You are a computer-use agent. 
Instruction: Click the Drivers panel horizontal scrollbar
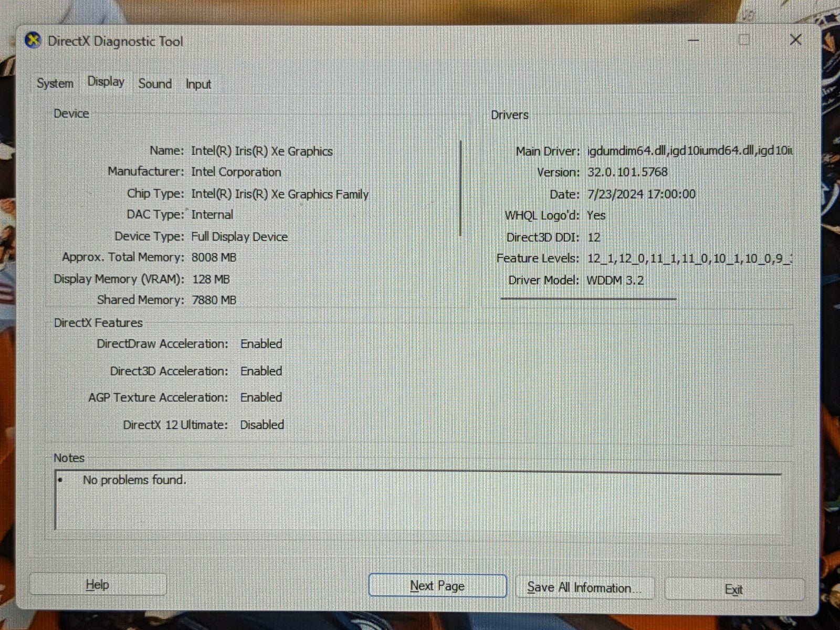click(588, 299)
